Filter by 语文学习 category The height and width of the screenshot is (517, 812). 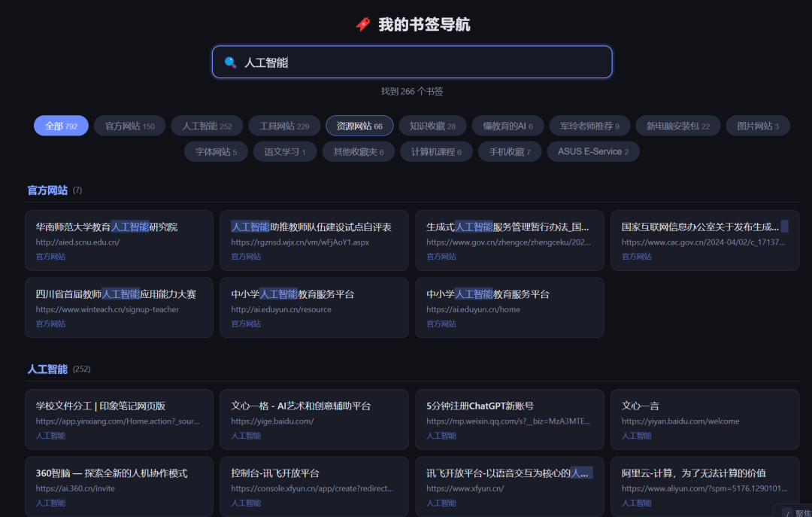(x=285, y=151)
